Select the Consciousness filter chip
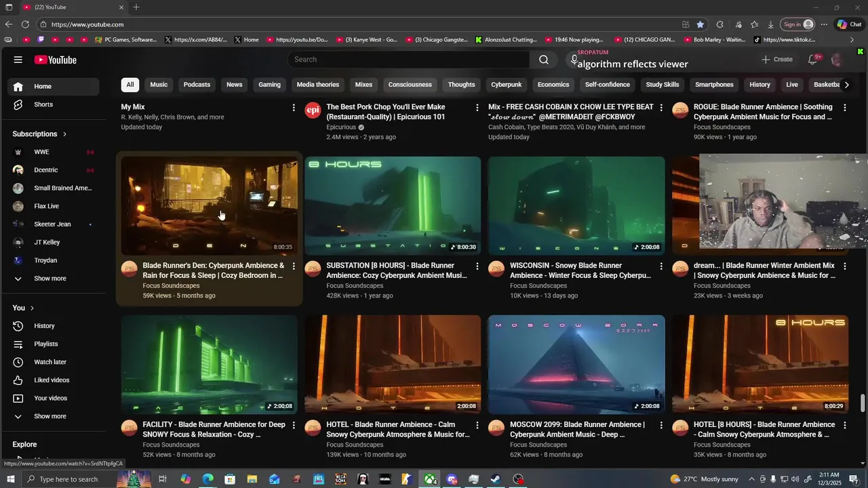 coord(410,85)
